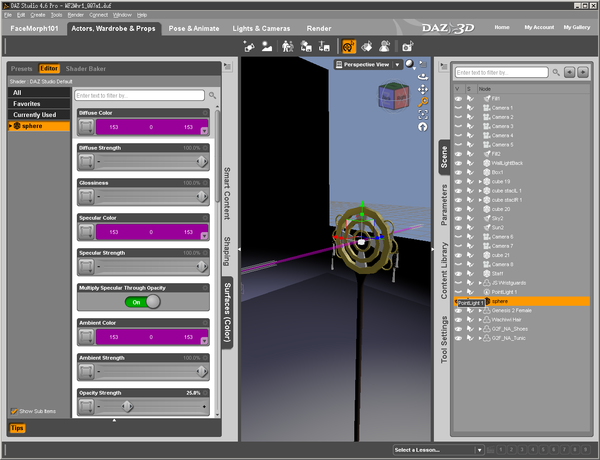
Task: Expand the cube stacIL 1 node
Action: pos(480,191)
